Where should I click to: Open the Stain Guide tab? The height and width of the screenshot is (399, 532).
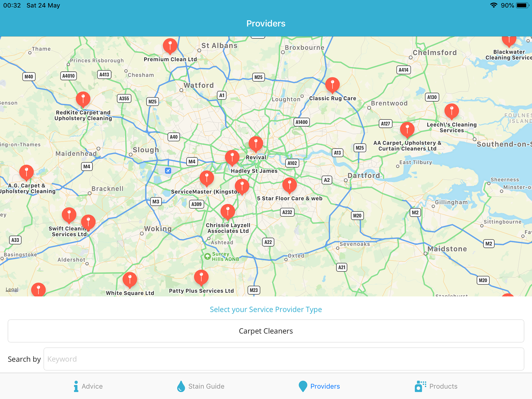(x=201, y=386)
